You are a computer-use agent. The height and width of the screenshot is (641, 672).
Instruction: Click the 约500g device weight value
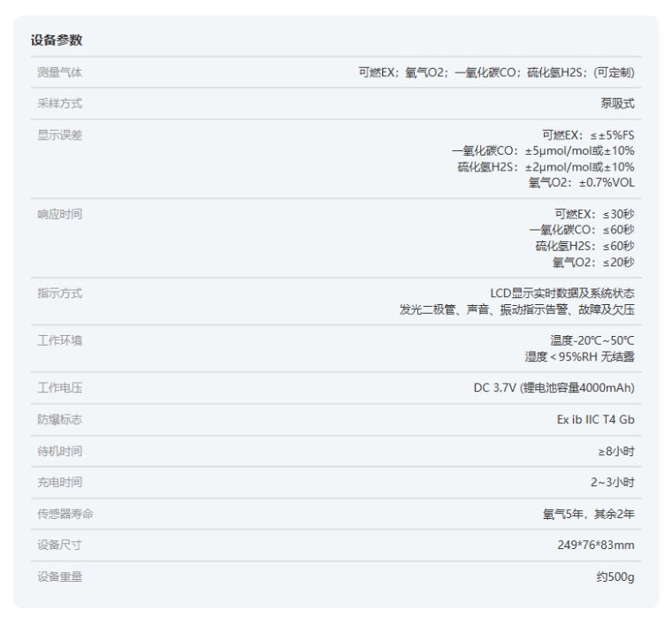(615, 576)
